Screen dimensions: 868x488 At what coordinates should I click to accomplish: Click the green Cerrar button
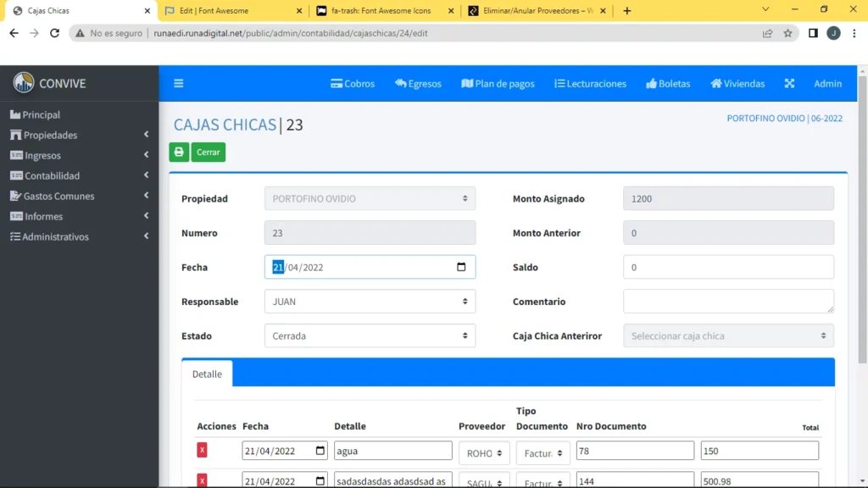coord(209,152)
